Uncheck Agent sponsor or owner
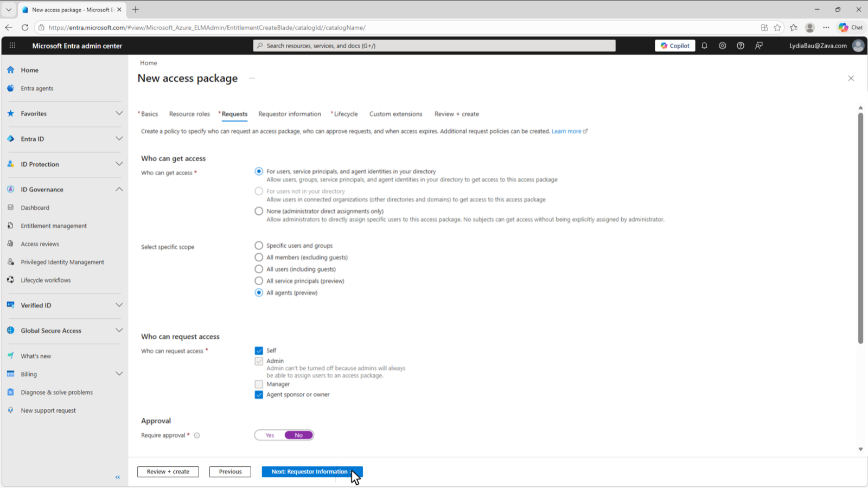 click(x=259, y=395)
